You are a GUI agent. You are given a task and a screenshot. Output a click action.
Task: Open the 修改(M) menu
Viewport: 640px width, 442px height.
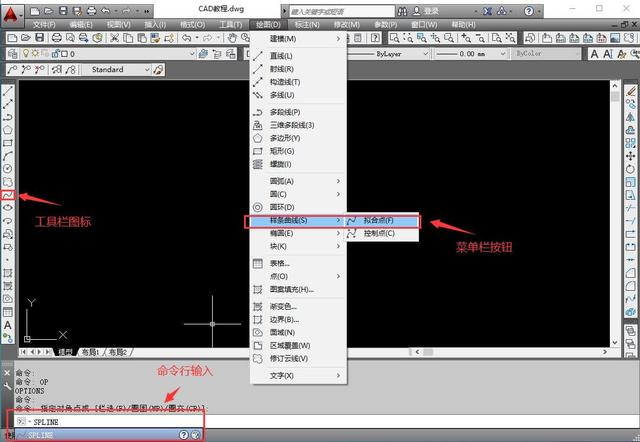(347, 25)
